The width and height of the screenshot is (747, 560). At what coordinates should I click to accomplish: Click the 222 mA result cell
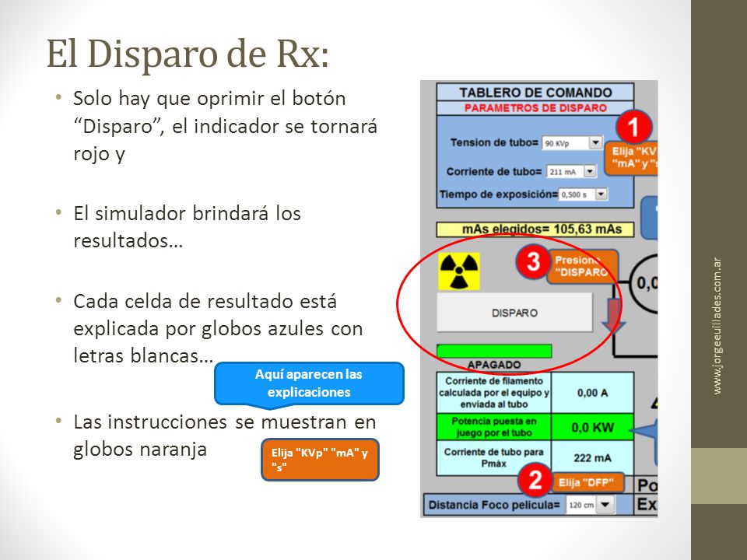pos(593,458)
